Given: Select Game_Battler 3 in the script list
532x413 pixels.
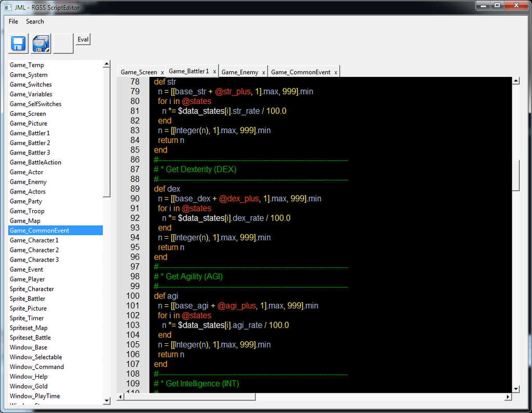Looking at the screenshot, I should click(55, 152).
